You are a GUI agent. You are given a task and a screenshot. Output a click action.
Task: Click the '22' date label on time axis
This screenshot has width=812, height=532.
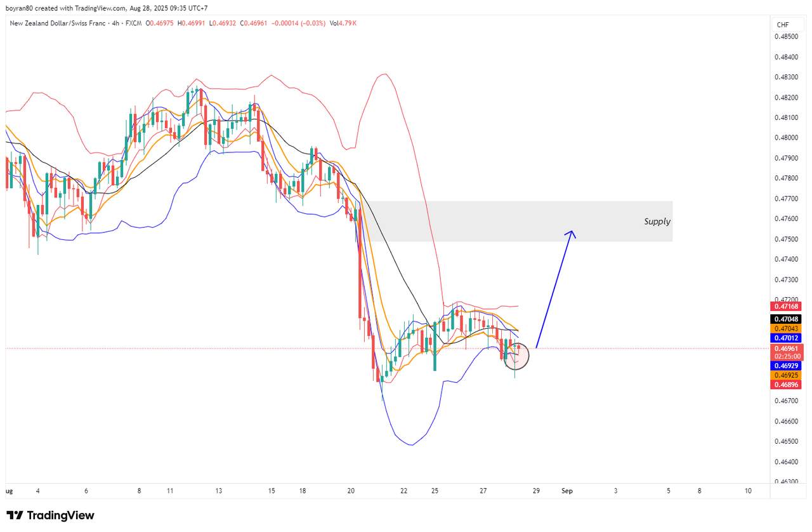(404, 491)
